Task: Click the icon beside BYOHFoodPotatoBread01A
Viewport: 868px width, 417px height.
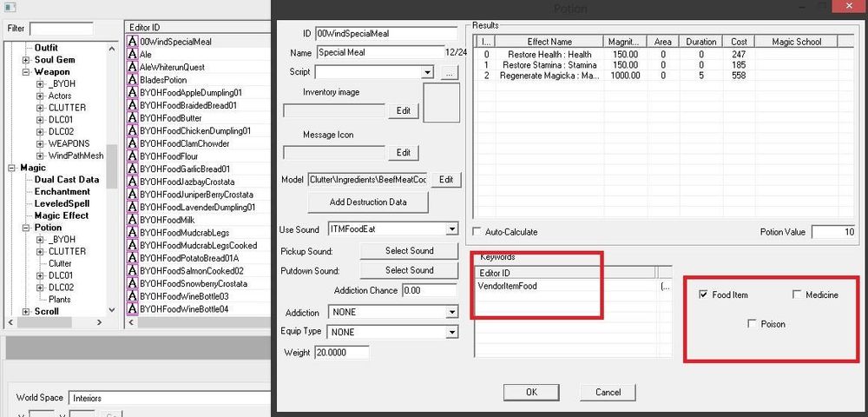Action: click(132, 258)
